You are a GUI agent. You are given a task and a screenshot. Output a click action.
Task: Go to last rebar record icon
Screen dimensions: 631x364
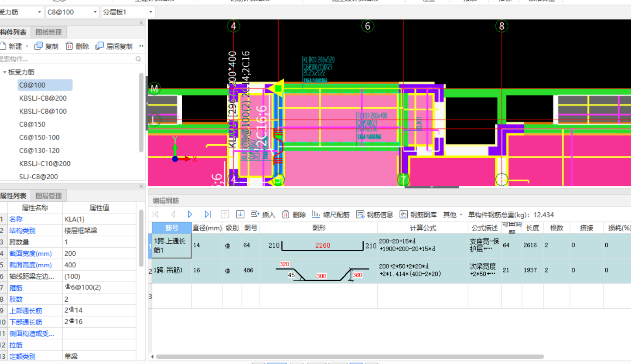coord(208,214)
